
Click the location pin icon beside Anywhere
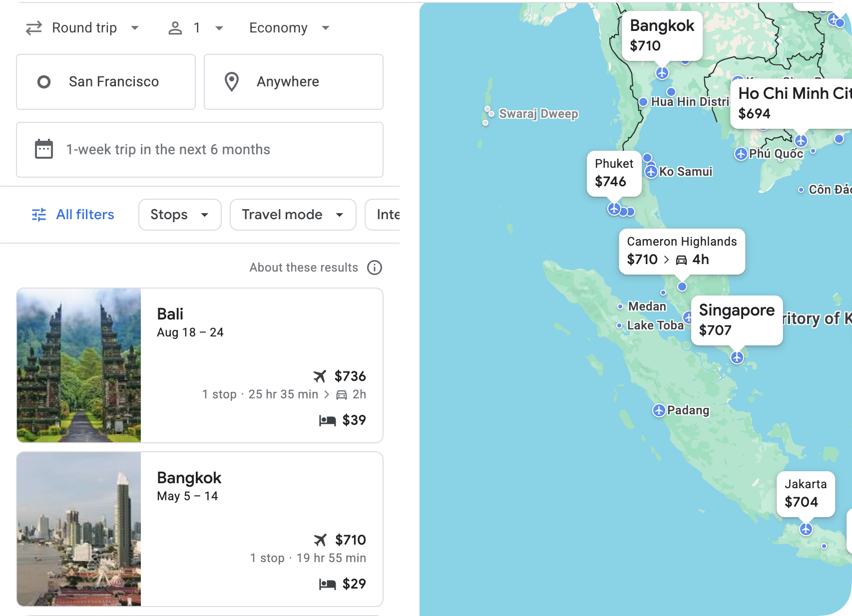click(232, 81)
